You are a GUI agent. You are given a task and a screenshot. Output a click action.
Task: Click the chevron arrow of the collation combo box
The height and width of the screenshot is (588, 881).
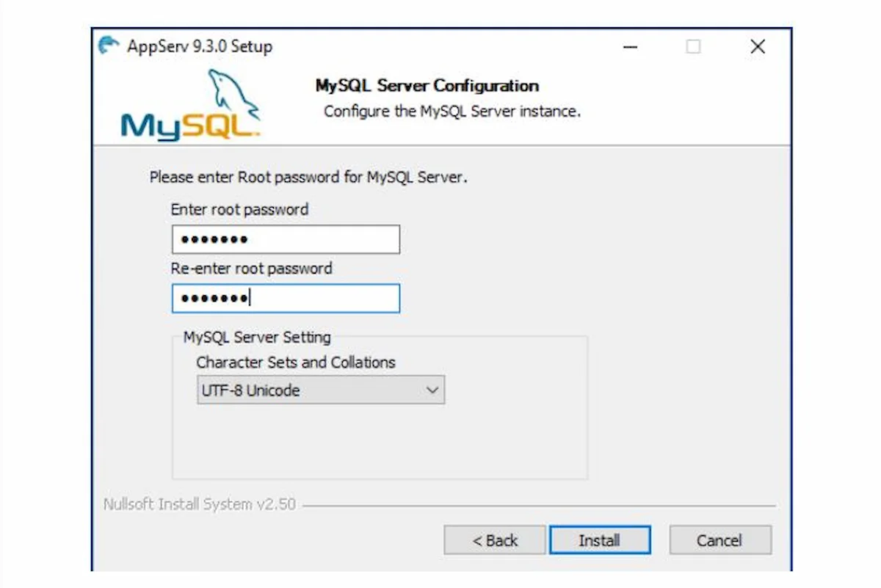[432, 391]
